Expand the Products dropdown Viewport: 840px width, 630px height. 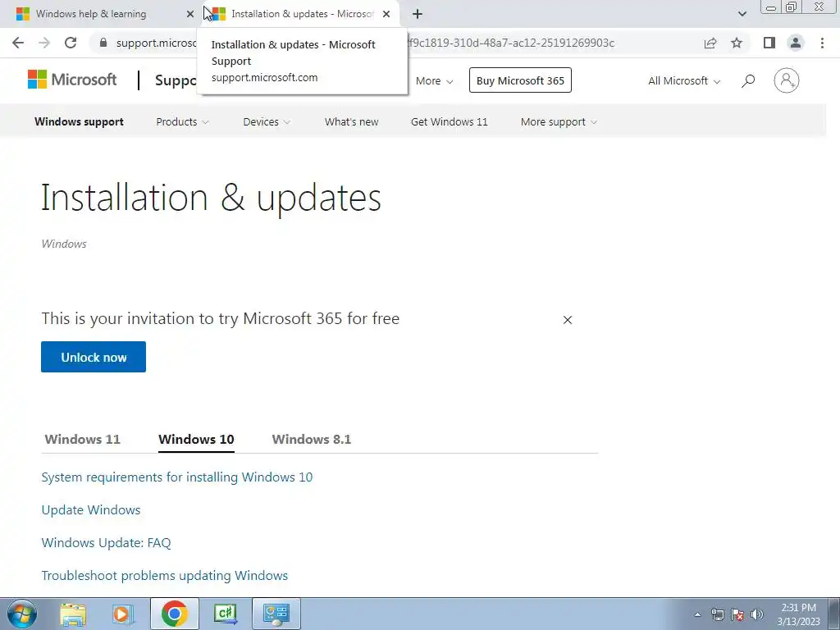click(x=182, y=122)
